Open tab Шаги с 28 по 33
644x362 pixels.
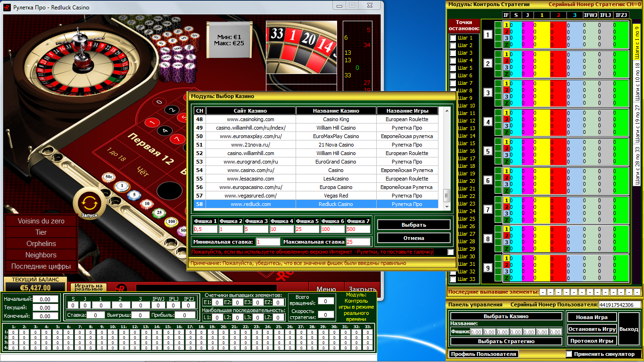[637, 165]
